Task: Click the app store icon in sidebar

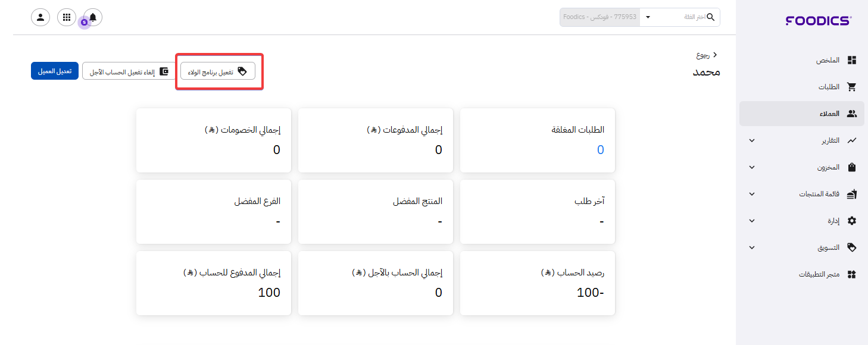Action: (852, 274)
